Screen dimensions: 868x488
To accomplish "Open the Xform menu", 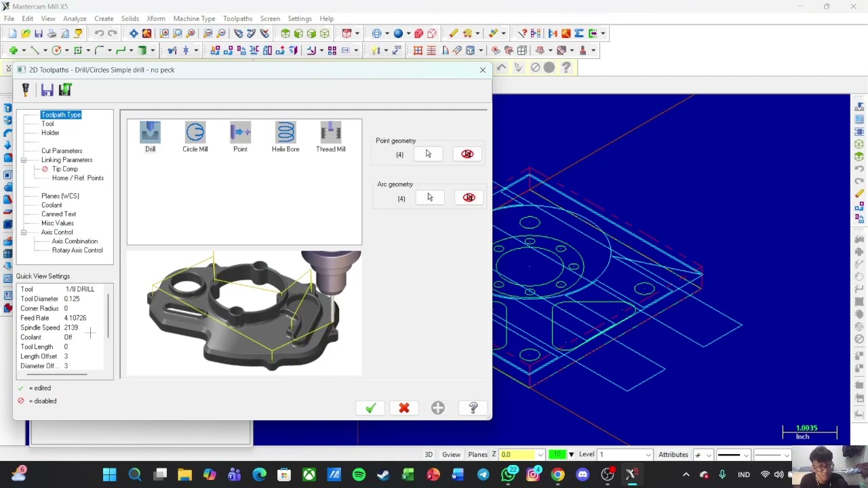I will [156, 18].
